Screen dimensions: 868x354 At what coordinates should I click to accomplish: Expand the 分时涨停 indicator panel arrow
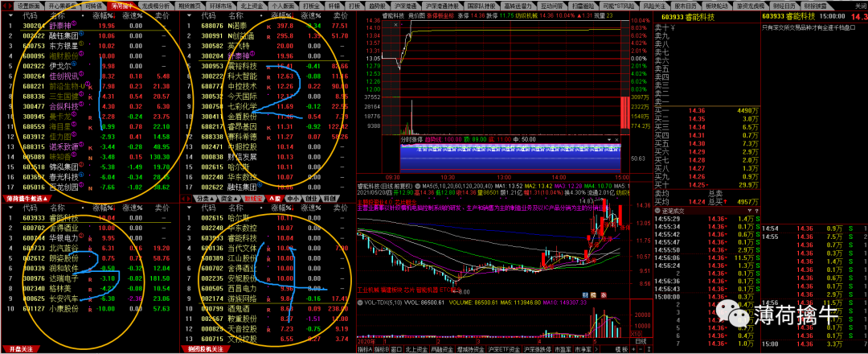click(609, 140)
